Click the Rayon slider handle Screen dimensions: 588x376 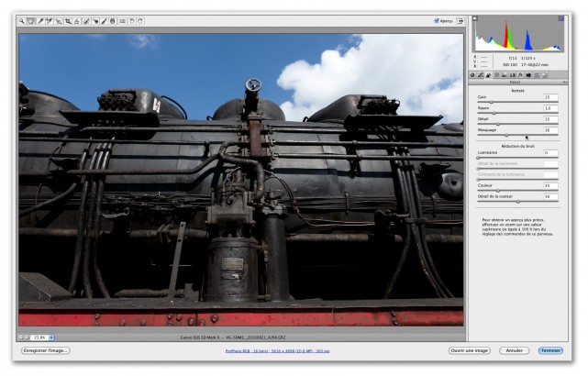click(x=494, y=113)
